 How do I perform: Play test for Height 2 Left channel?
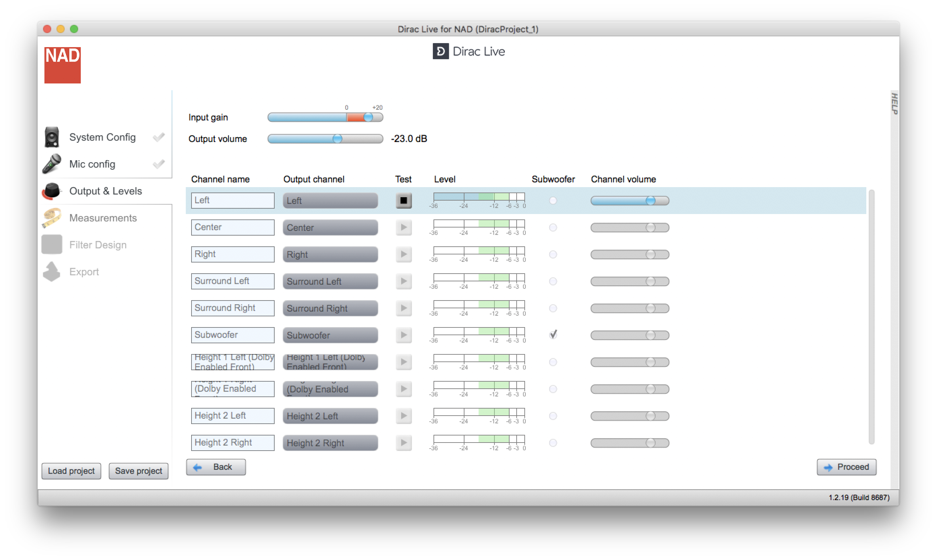click(x=404, y=416)
